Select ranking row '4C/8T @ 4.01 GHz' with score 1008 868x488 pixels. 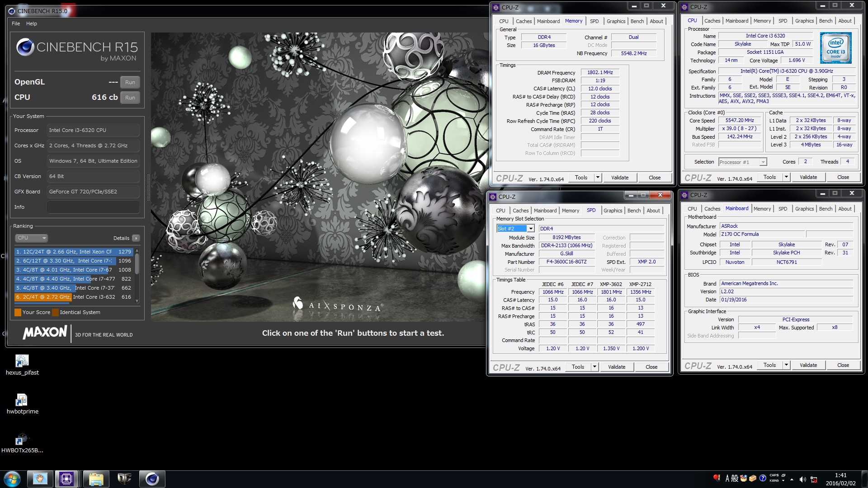tap(74, 270)
